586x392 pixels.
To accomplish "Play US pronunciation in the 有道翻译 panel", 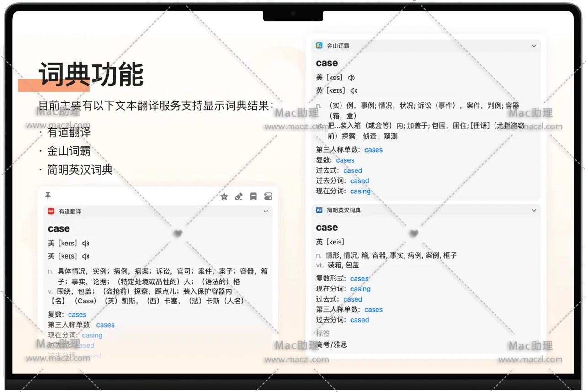I will click(x=85, y=244).
